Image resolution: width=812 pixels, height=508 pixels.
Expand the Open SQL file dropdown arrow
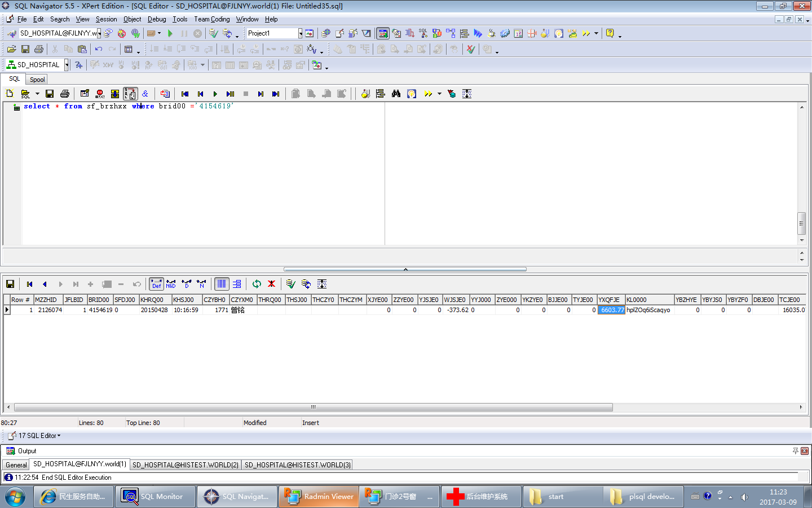point(37,94)
